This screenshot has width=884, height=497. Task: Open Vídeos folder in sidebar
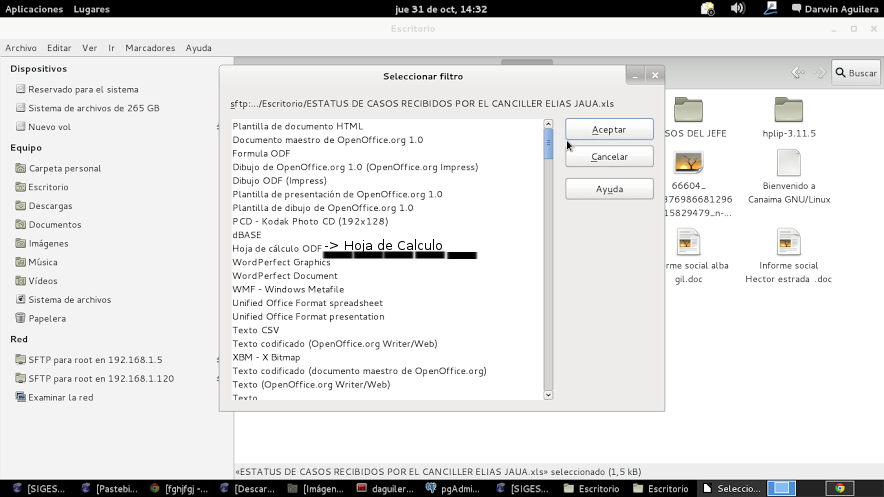click(x=37, y=281)
